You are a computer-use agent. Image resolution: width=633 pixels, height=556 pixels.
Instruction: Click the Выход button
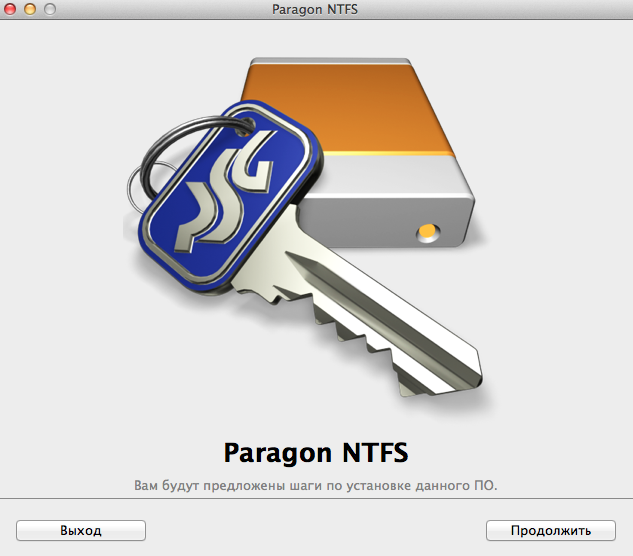[x=81, y=530]
